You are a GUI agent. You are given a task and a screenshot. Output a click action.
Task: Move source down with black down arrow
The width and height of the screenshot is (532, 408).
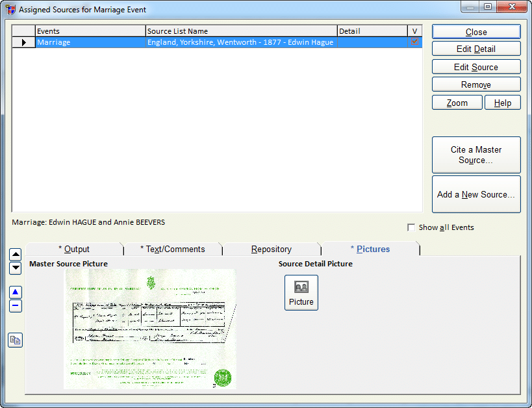[x=16, y=268]
